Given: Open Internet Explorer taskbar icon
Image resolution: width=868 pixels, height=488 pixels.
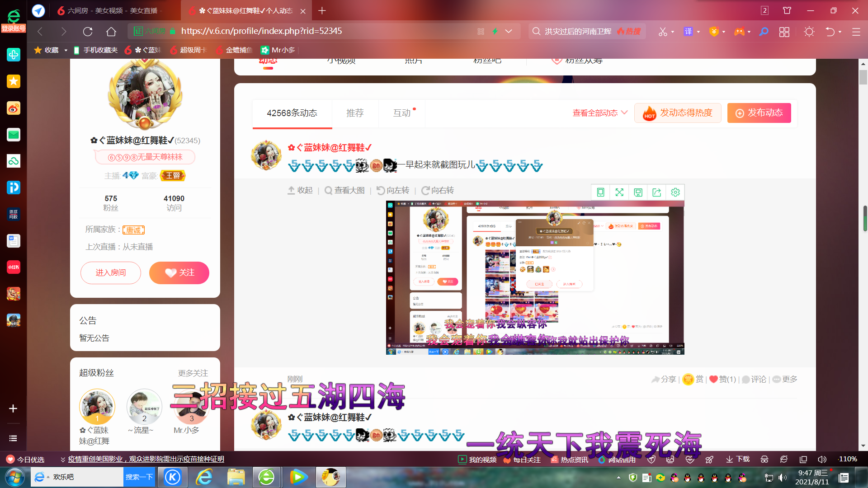Looking at the screenshot, I should pyautogui.click(x=204, y=477).
